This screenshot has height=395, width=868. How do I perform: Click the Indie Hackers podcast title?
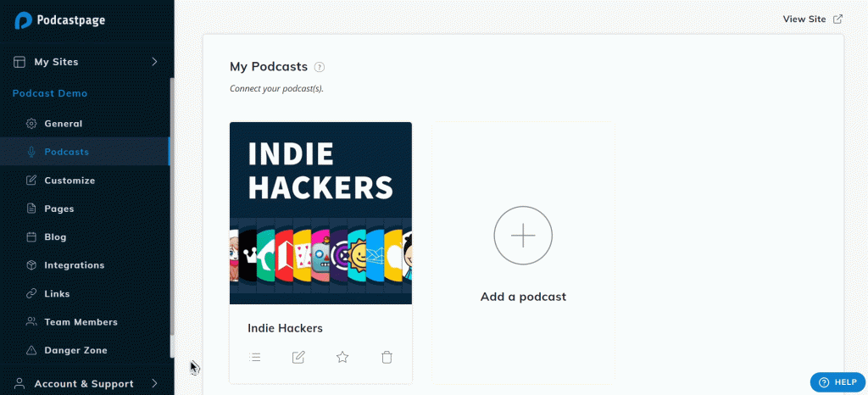(285, 328)
